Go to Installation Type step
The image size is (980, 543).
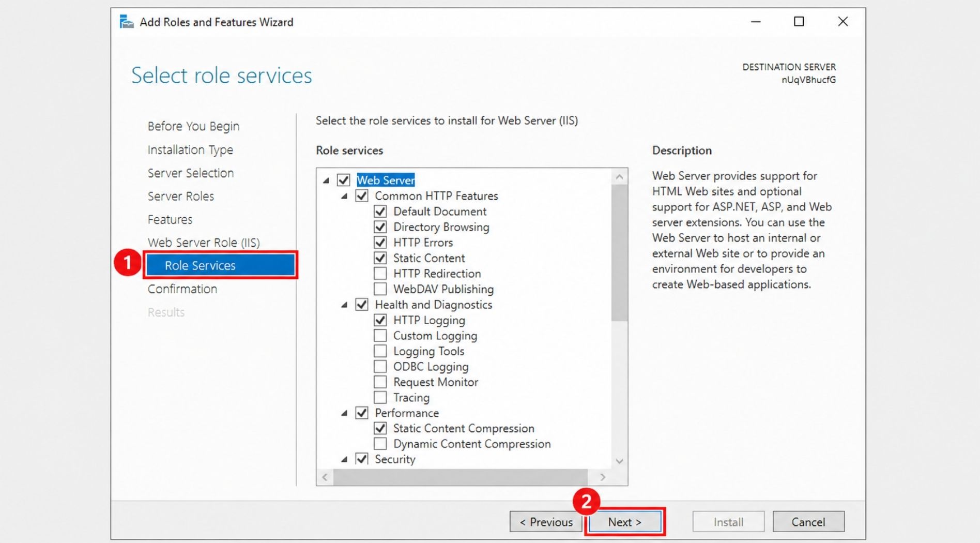point(190,150)
